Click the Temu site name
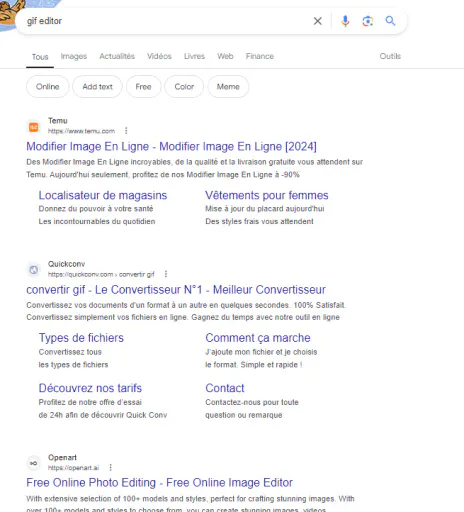Screen dimensions: 464x512 [58, 121]
